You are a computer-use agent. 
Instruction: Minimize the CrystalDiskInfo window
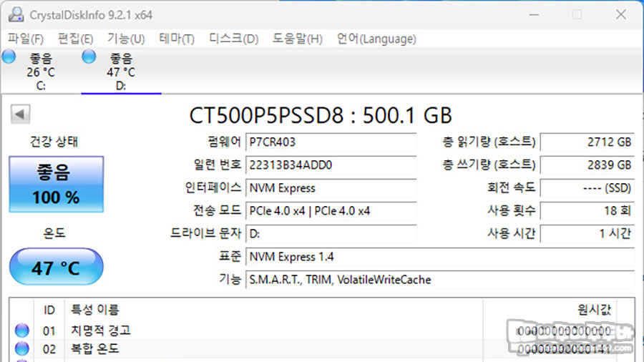pos(534,15)
